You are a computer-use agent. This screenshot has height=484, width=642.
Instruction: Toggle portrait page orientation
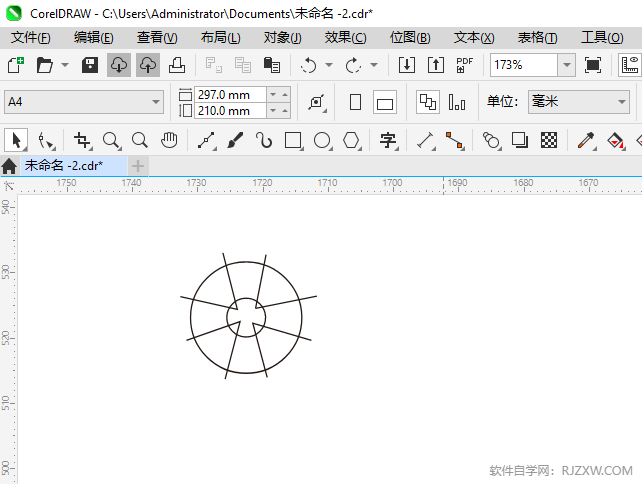(355, 102)
